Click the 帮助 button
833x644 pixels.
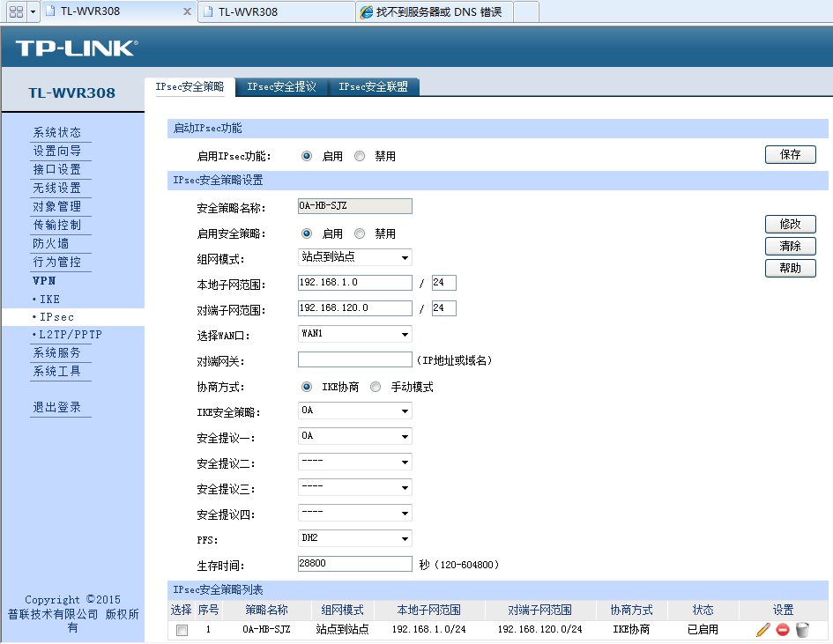(x=791, y=268)
